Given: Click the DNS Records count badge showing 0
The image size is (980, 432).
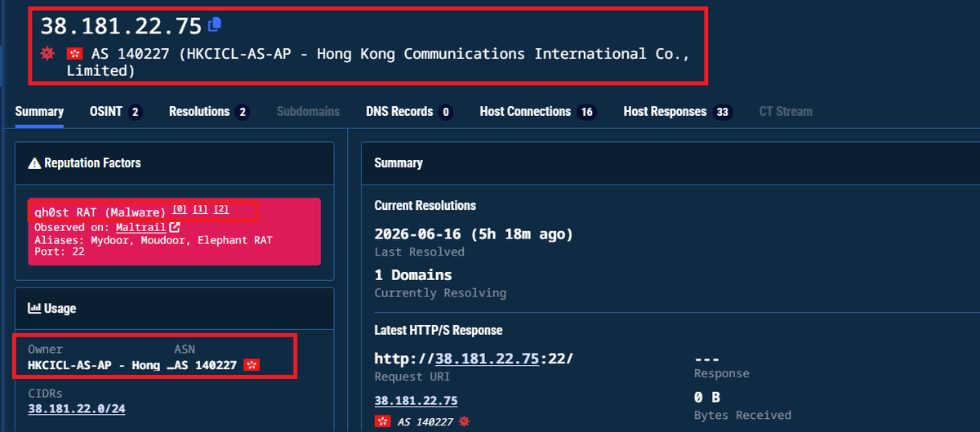Looking at the screenshot, I should click(x=445, y=112).
